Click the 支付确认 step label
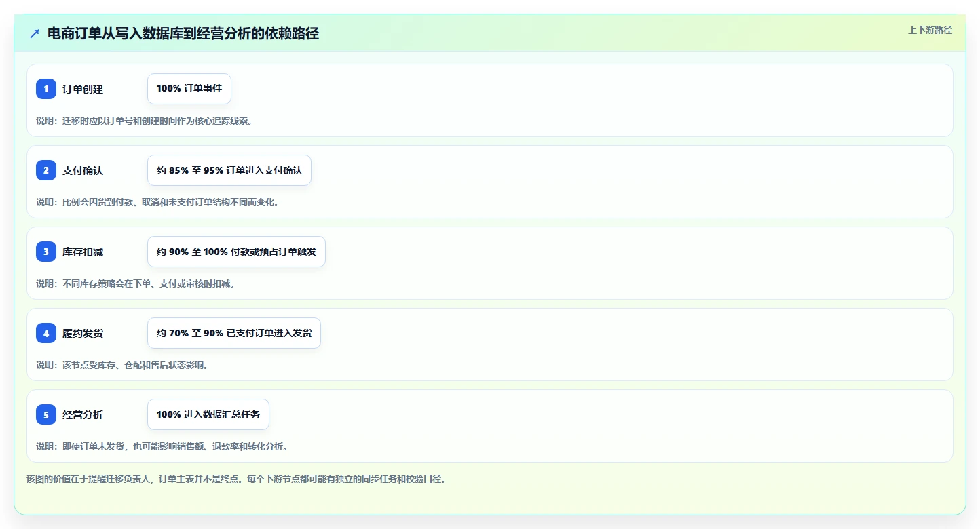Image resolution: width=980 pixels, height=529 pixels. click(x=83, y=170)
